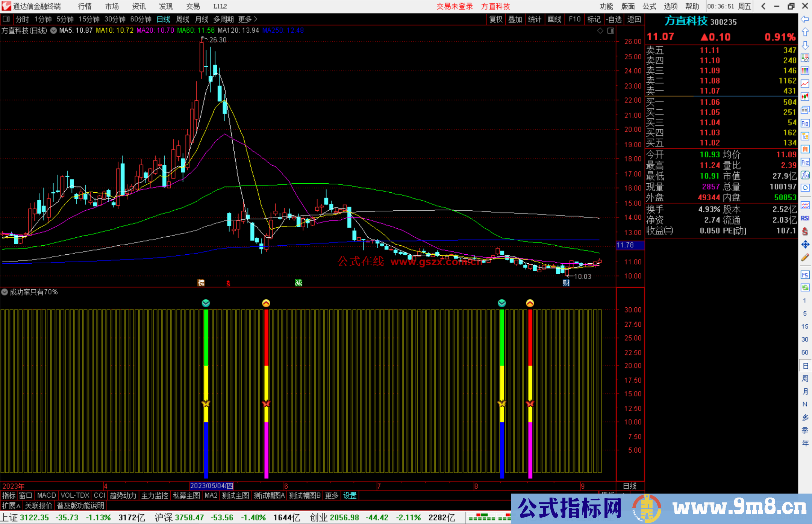Open 设置 settings in indicator tab row
This screenshot has width=812, height=524.
(350, 495)
